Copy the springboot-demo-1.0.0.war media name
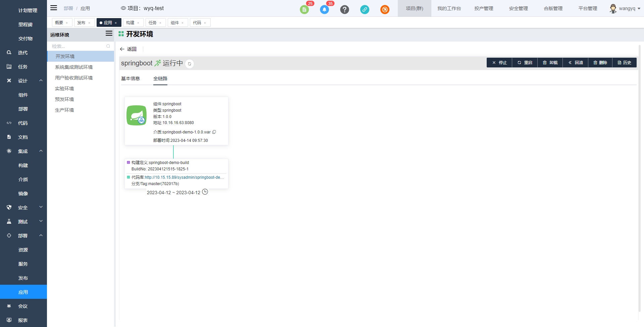The width and height of the screenshot is (644, 327). (x=214, y=132)
